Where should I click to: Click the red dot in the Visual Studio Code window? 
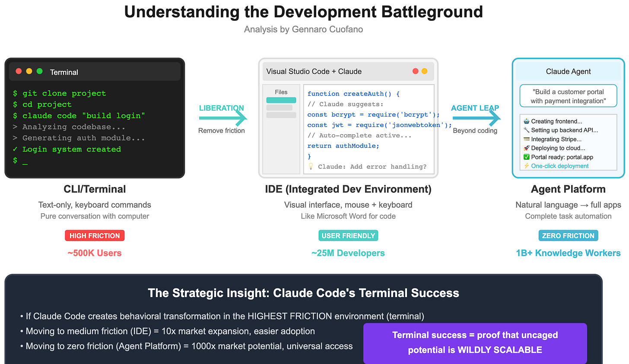416,71
